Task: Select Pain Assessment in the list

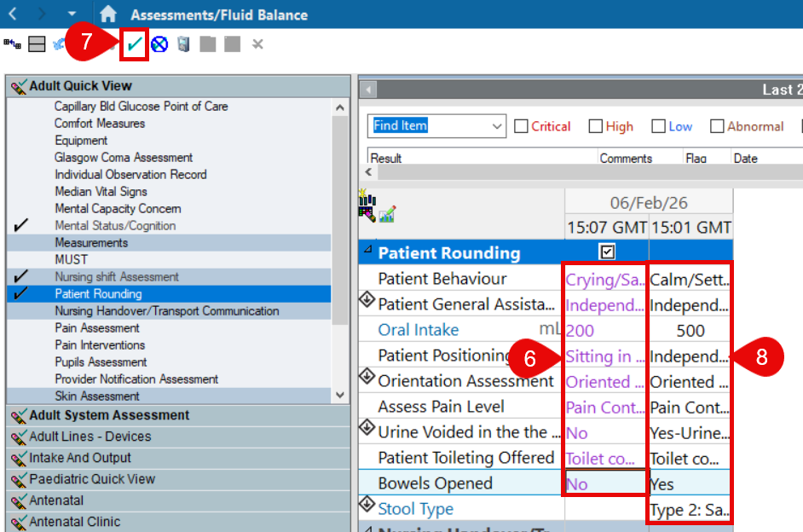Action: (x=97, y=328)
